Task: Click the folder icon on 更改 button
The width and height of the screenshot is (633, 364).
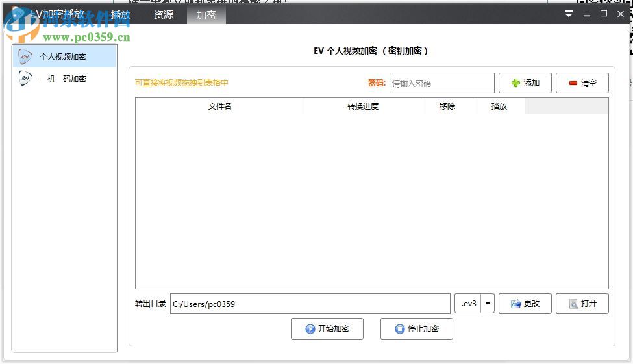Action: pyautogui.click(x=515, y=304)
